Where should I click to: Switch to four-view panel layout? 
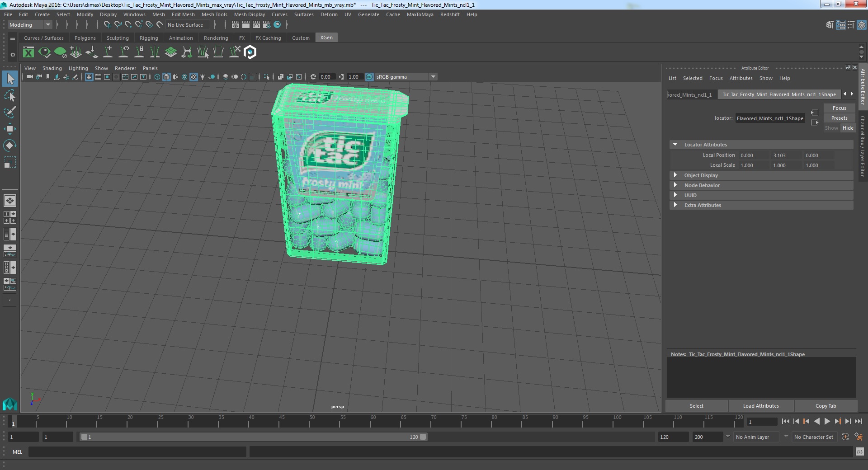[10, 217]
